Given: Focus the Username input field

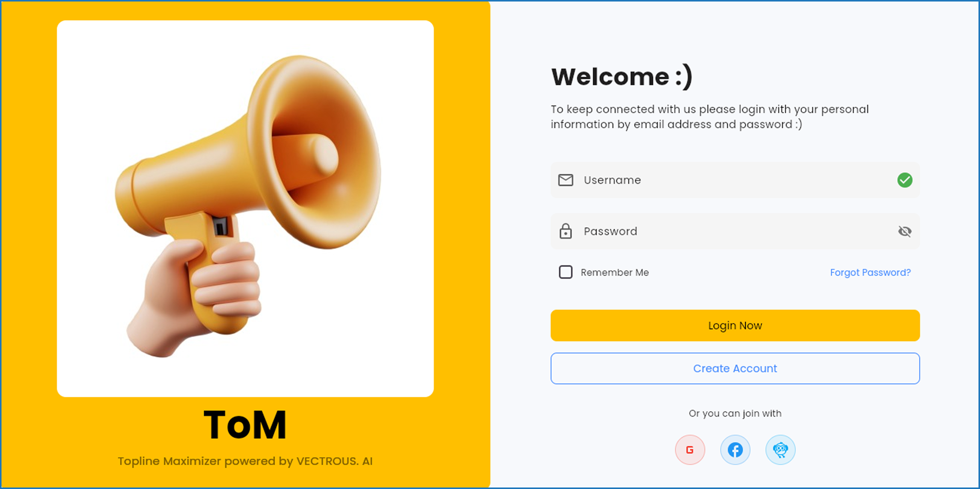Looking at the screenshot, I should pos(735,180).
